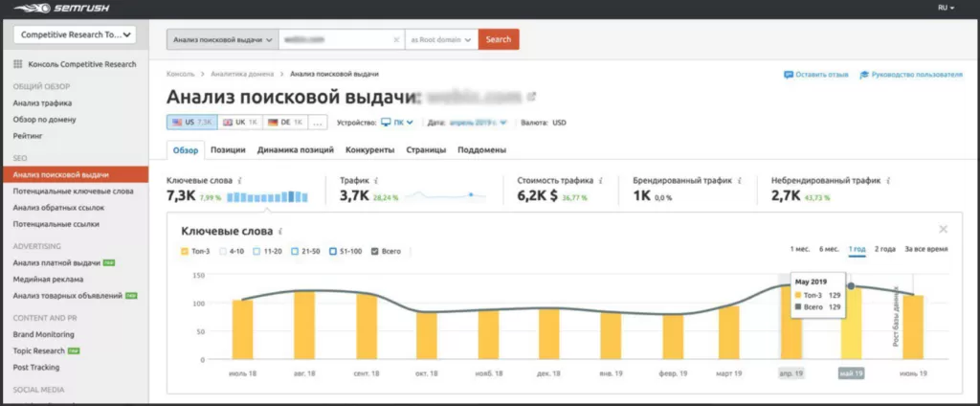
Task: Click the info icon next to Трафик
Action: coord(376,180)
